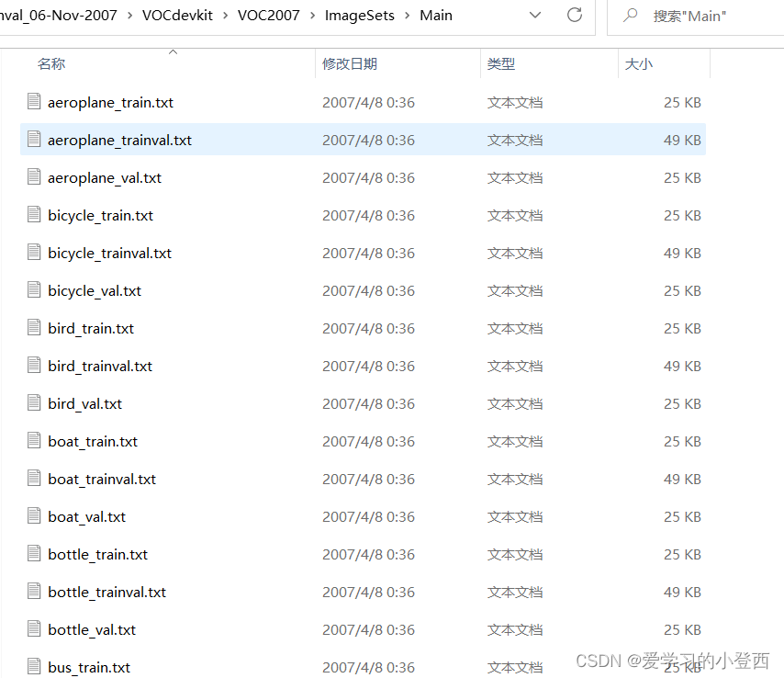784x678 pixels.
Task: Click the aeroplane_trainval.txt file icon
Action: point(34,139)
